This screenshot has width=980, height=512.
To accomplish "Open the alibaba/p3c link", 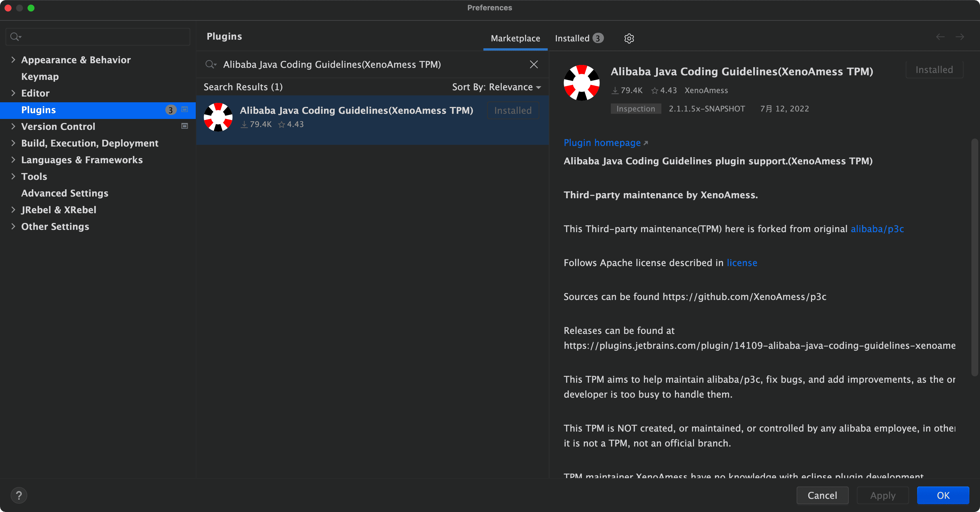I will pos(877,229).
